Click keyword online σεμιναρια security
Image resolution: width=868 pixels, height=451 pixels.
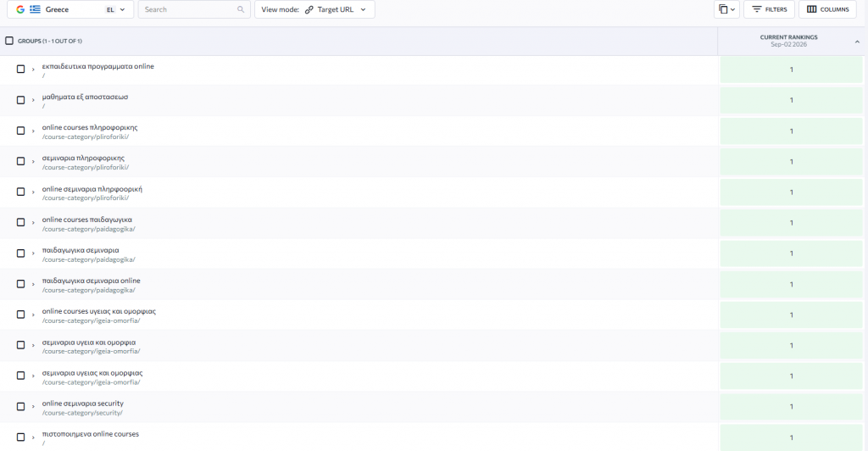[83, 404]
